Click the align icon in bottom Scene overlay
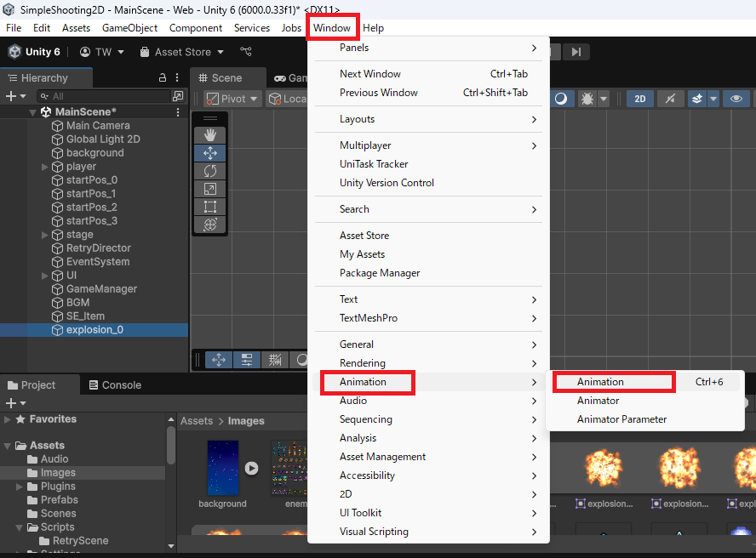The height and width of the screenshot is (558, 756). point(247,360)
